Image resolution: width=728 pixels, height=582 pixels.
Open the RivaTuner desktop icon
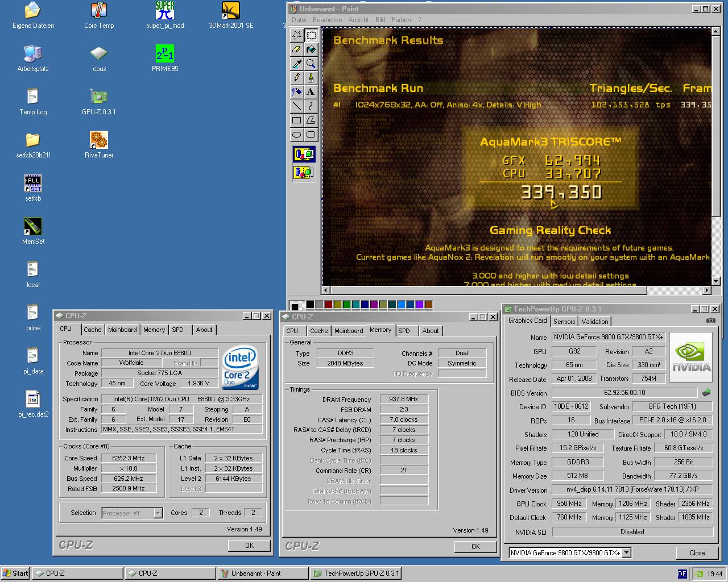[99, 145]
